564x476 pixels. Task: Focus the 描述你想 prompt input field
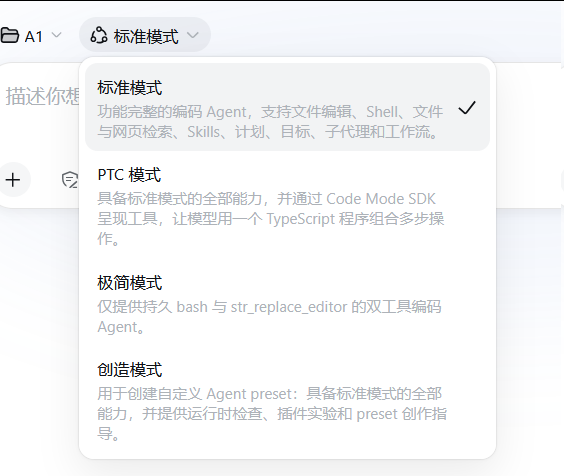[42, 96]
